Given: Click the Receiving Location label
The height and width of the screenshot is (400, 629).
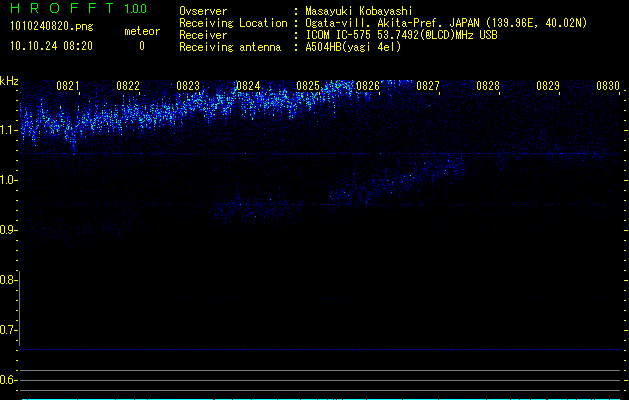Looking at the screenshot, I should tap(233, 23).
